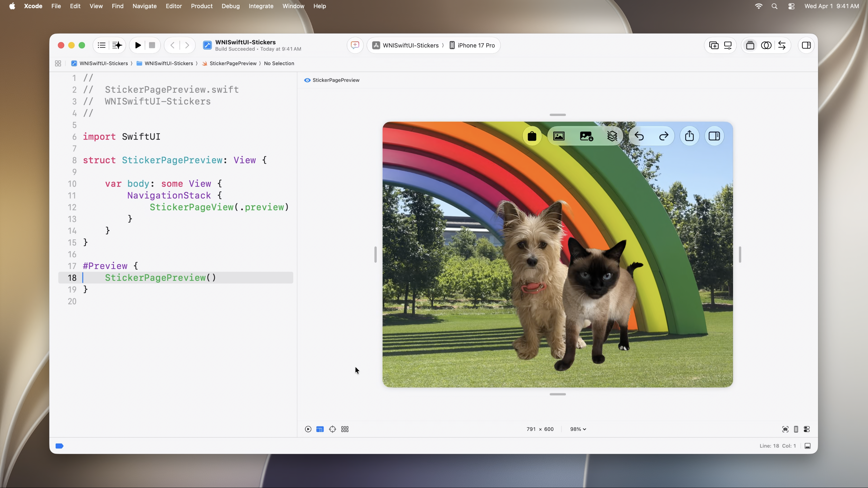Toggle the preview sidebar panel icon
868x488 pixels.
[714, 136]
